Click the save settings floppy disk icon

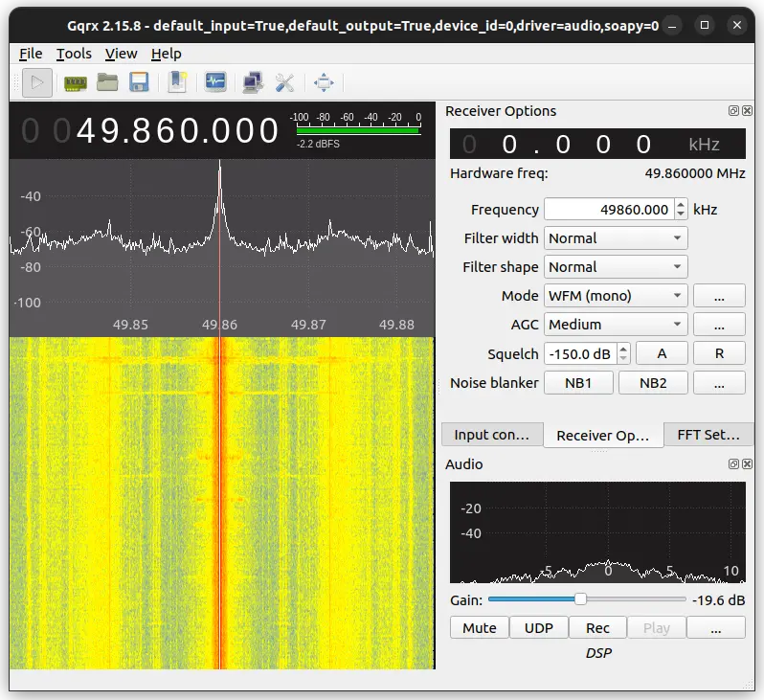139,83
